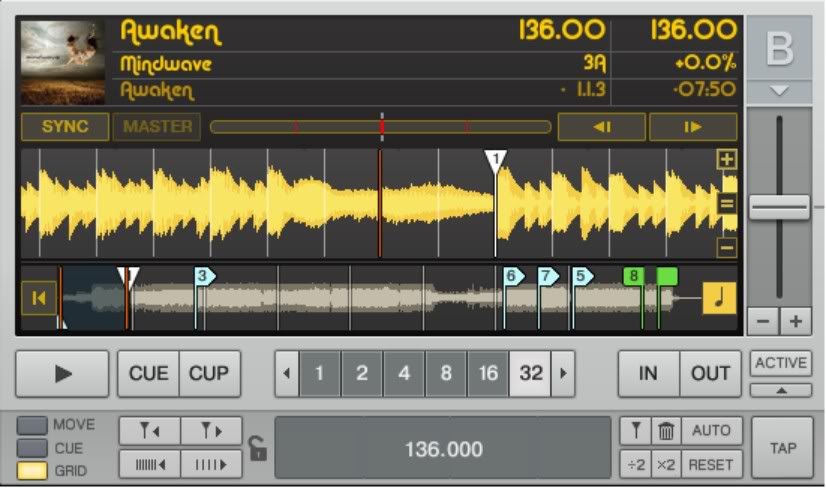Click the waveform zoom-out minus icon

(727, 248)
